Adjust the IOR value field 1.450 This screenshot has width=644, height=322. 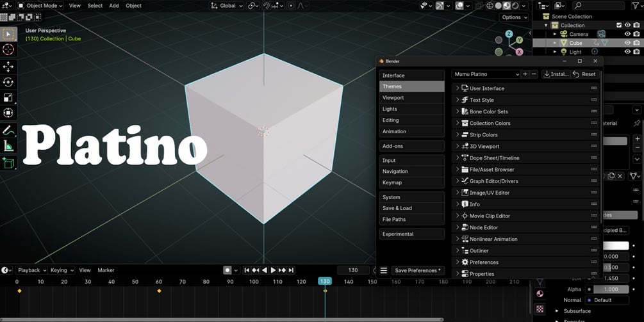(611, 278)
